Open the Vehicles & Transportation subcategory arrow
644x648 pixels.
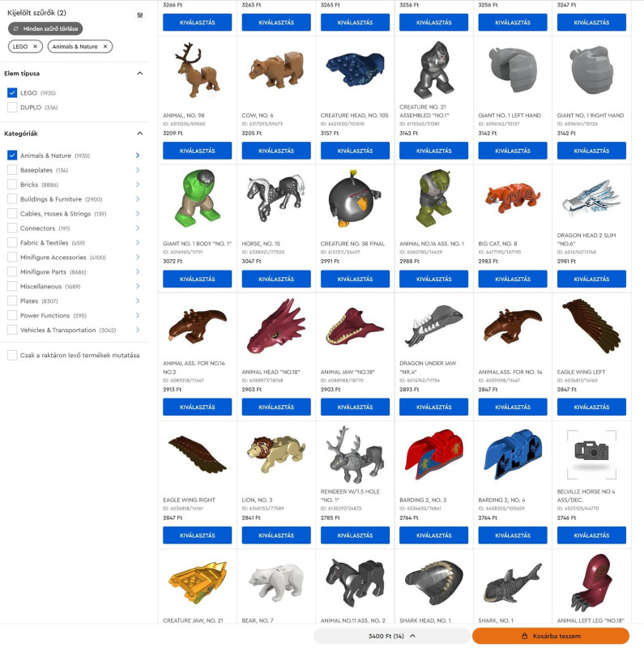[138, 330]
